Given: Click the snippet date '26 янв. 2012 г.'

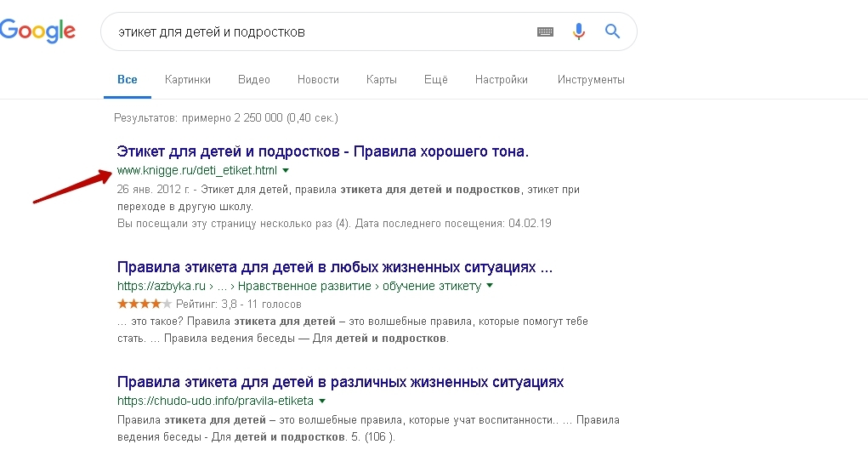Looking at the screenshot, I should (153, 190).
